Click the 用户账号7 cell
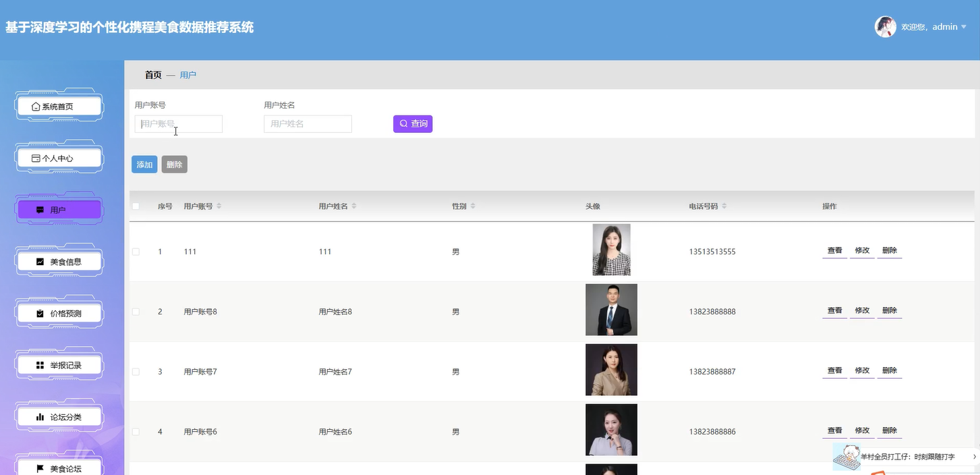 coord(200,372)
